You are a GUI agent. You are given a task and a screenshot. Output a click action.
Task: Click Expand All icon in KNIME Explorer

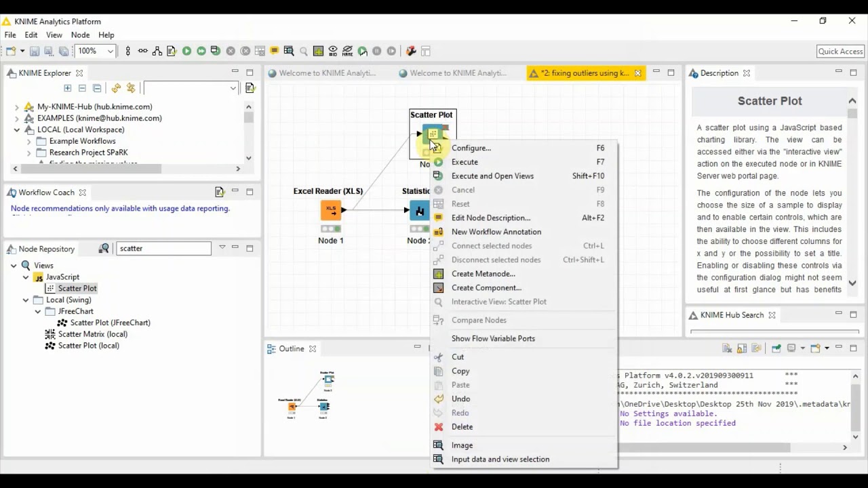[67, 88]
